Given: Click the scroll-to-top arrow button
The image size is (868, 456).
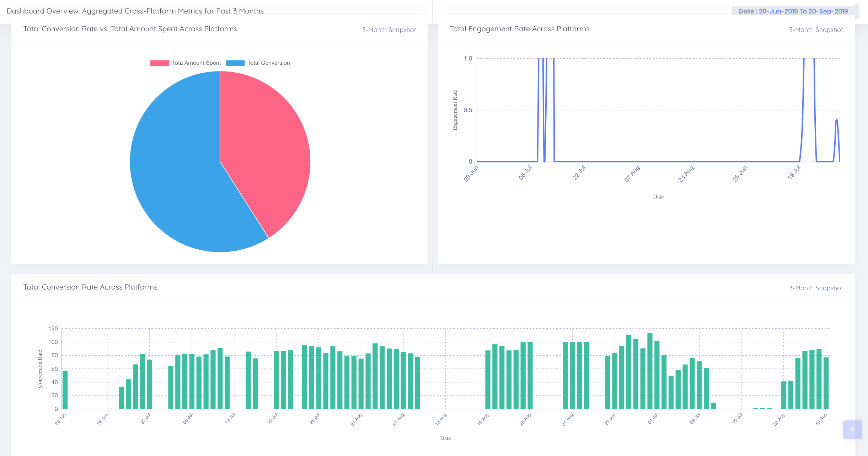Looking at the screenshot, I should click(x=852, y=430).
